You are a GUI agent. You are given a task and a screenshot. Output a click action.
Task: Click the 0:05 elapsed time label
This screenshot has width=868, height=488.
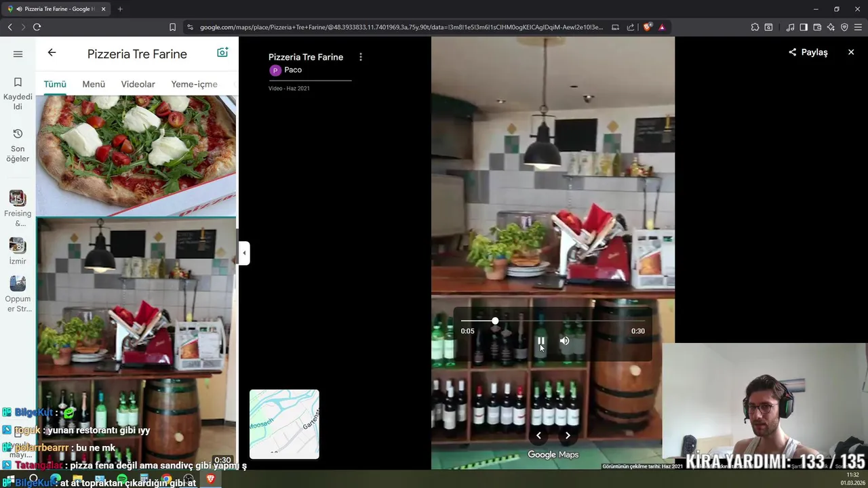[x=467, y=331]
